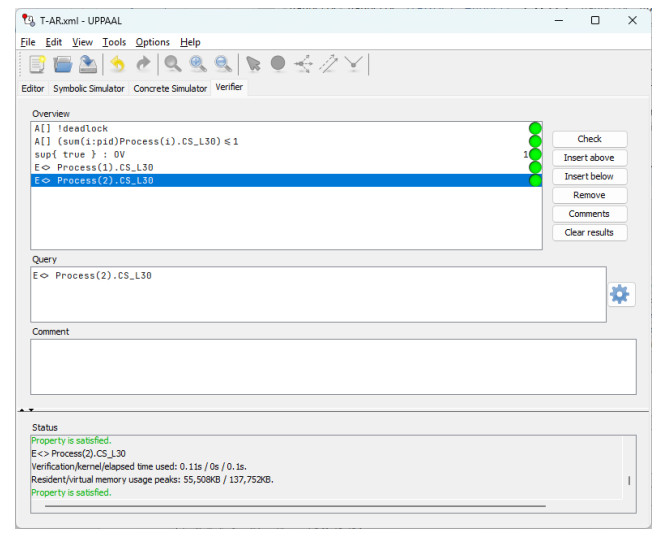Click the Undo arrow icon
Viewport: 663px width, 536px height.
click(118, 65)
